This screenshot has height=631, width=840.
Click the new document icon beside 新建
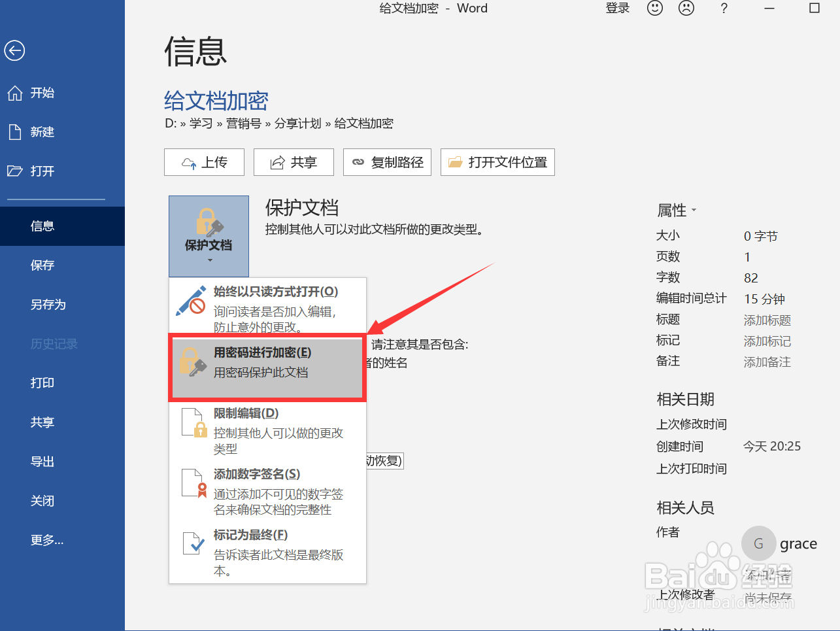[x=15, y=132]
